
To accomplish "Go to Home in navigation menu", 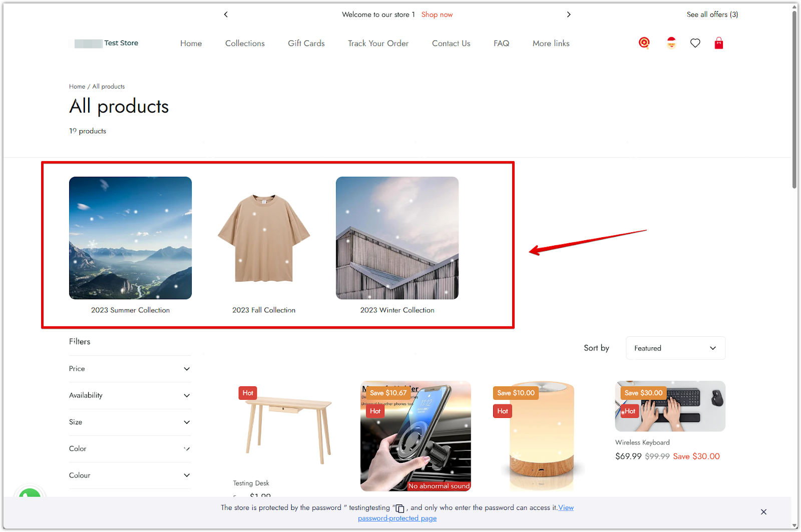I will coord(191,44).
